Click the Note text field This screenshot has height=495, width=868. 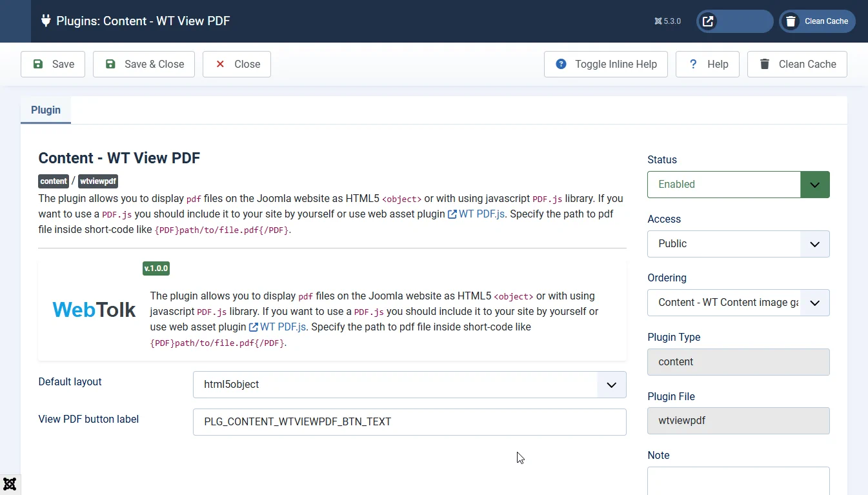(738, 480)
